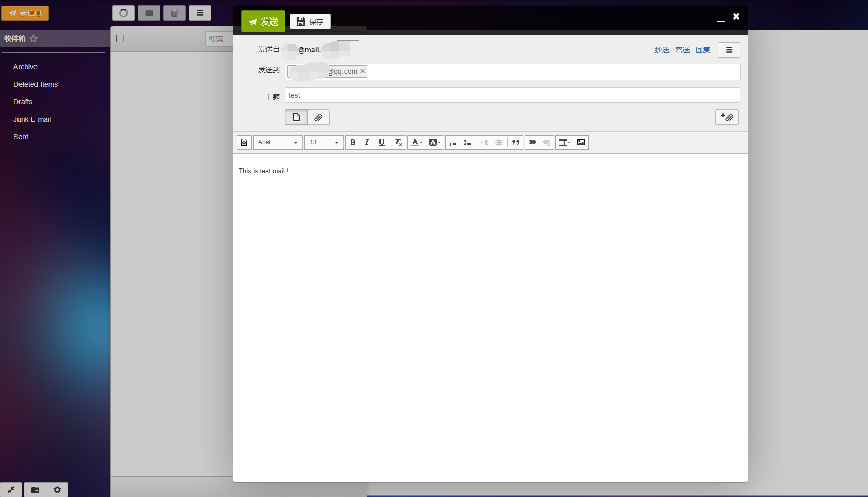Add a reply-to address via 回复 link
Image resolution: width=868 pixels, height=497 pixels.
703,50
